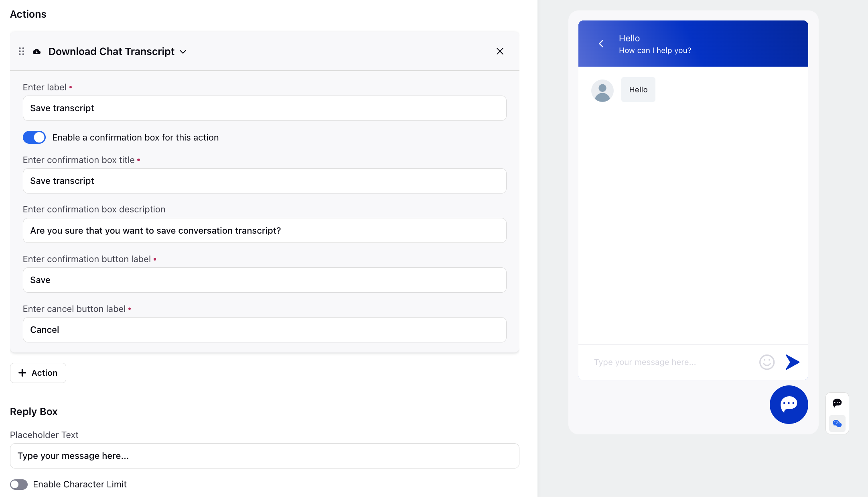Screen dimensions: 868x497
Task: Expand the Download Chat Transcript action type dropdown
Action: 183,52
